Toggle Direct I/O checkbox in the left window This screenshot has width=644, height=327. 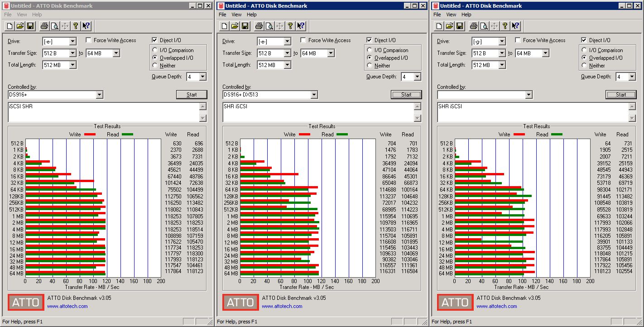[155, 40]
